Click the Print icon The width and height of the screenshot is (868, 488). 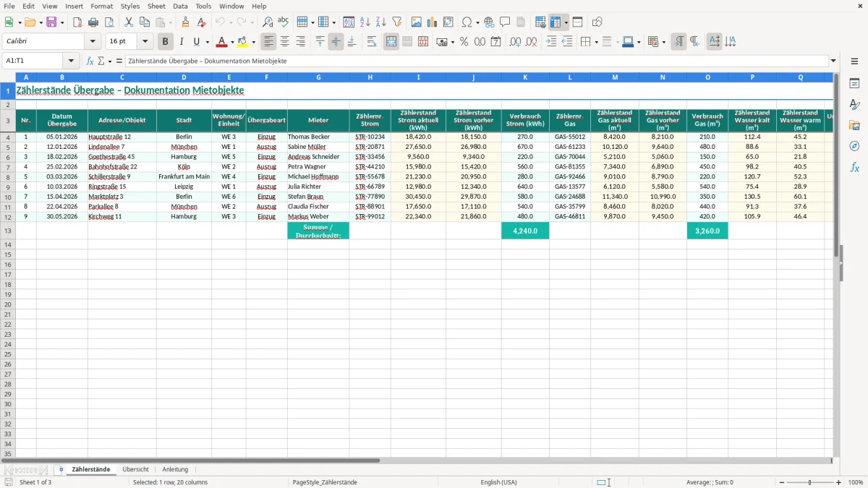click(x=93, y=22)
